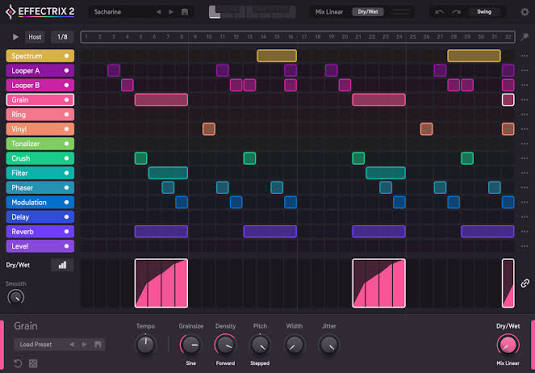The height and width of the screenshot is (373, 535).
Task: Click the Dry/Wet button in top bar
Action: 368,12
